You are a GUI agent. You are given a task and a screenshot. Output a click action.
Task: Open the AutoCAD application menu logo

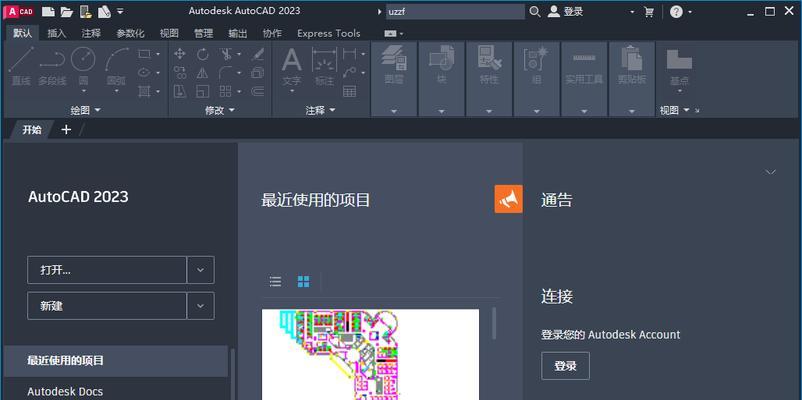point(18,11)
